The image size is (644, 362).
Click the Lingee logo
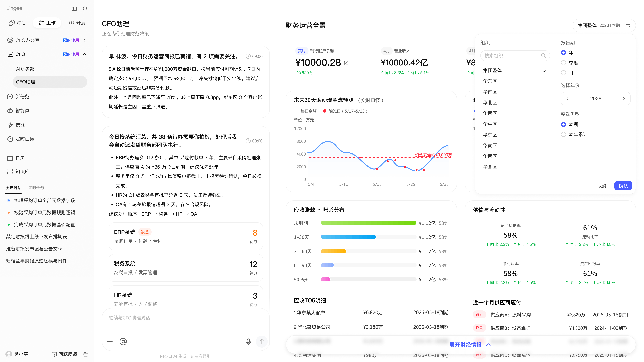tap(14, 8)
